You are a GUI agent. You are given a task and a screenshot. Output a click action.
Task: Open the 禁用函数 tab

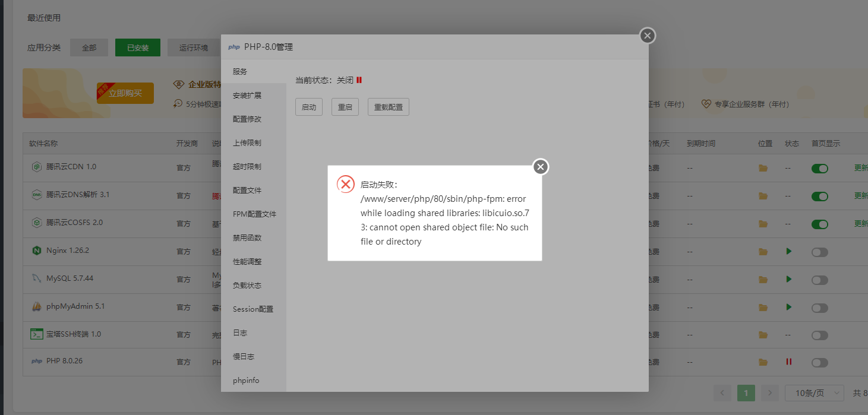click(254, 237)
